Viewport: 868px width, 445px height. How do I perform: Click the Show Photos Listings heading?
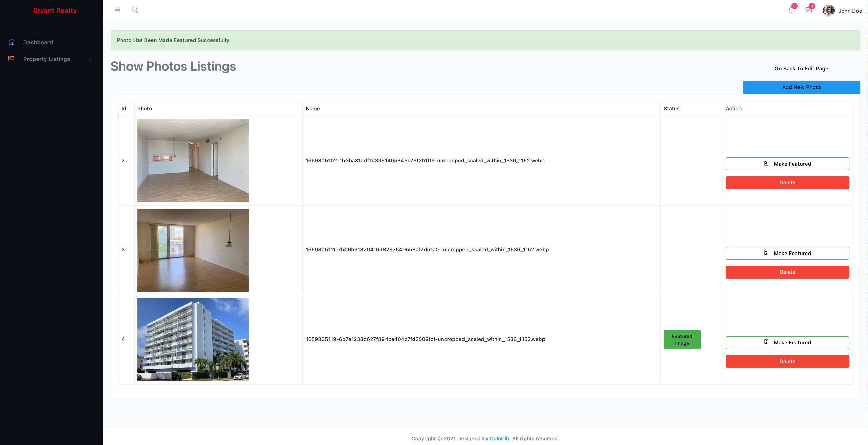point(173,66)
